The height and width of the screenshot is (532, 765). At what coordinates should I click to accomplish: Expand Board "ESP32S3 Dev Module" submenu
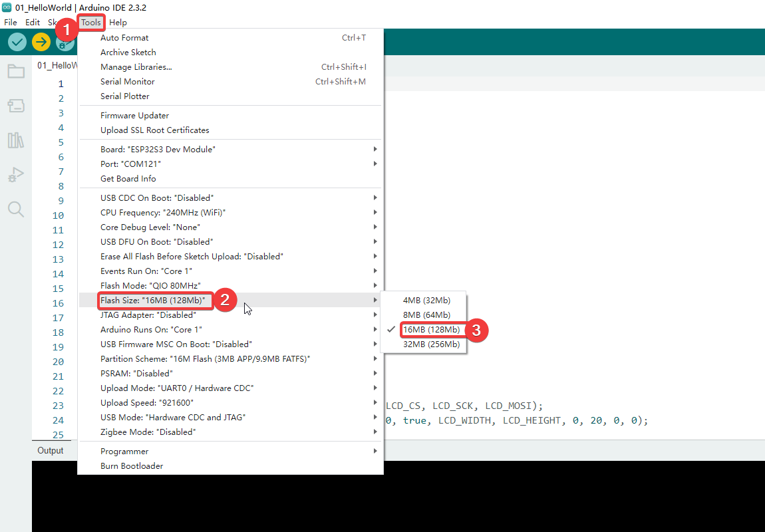tap(230, 149)
